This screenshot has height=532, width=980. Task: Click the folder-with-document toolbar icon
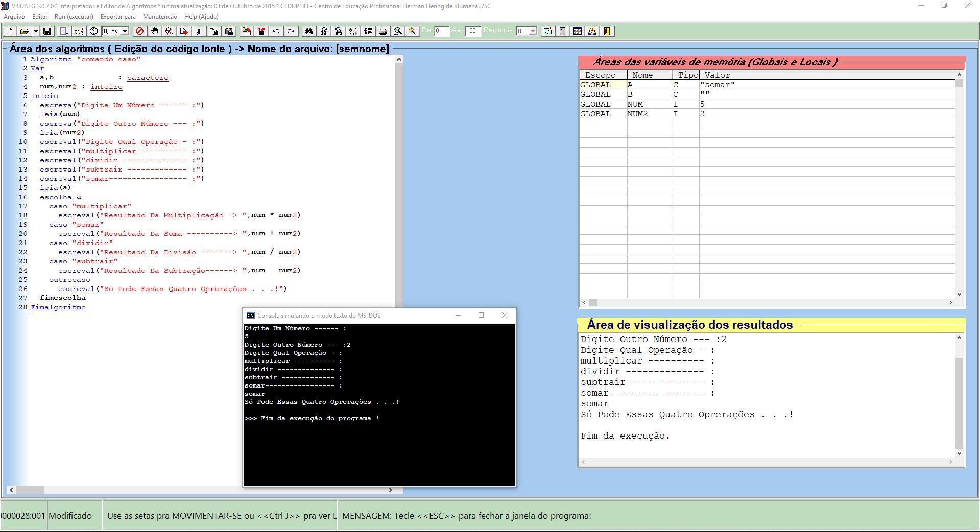246,31
